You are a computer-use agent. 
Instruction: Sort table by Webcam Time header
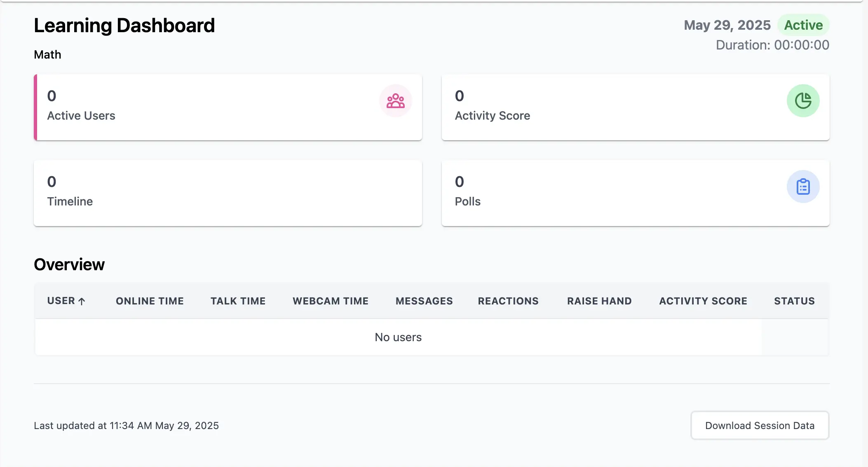coord(331,301)
